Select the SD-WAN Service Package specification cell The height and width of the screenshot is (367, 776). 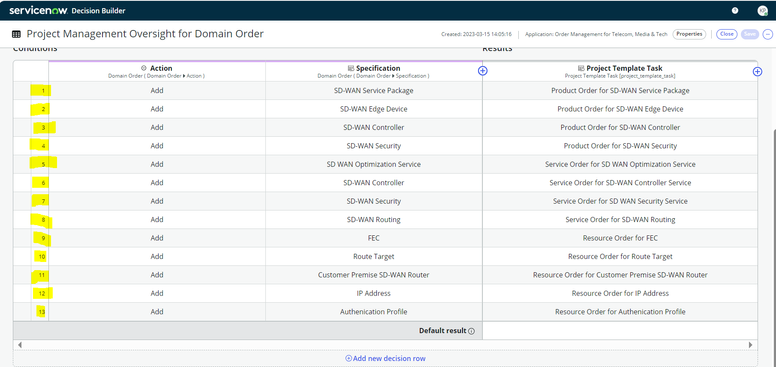click(374, 91)
